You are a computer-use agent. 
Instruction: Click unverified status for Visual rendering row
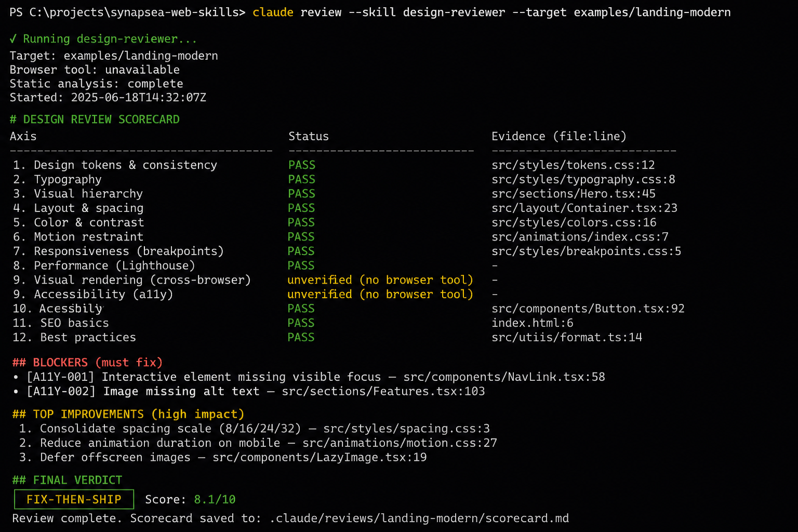coord(380,280)
